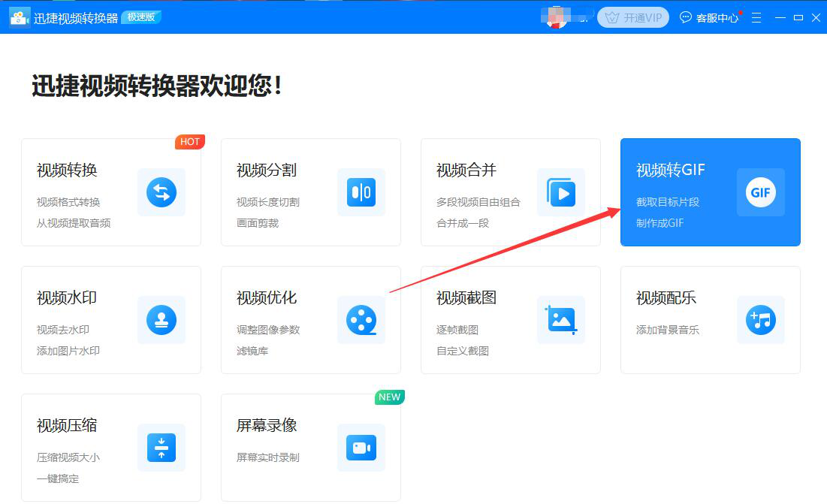Click the 视频优化 film reel icon
This screenshot has height=504, width=827.
click(361, 320)
